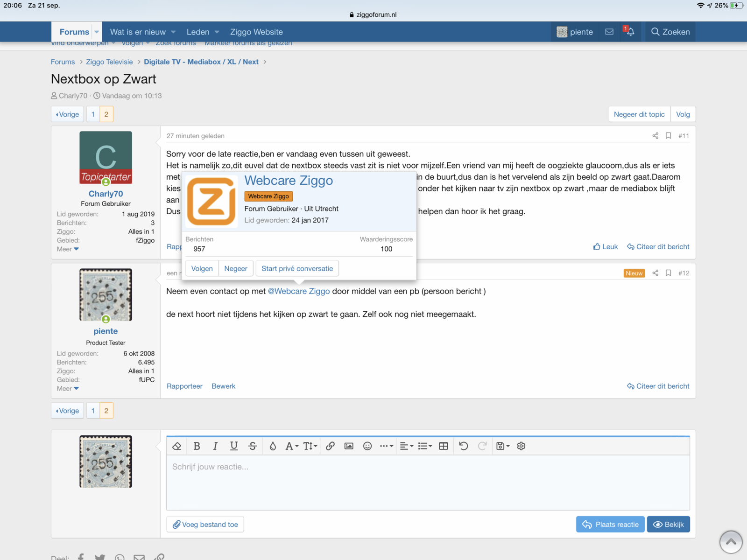Open the smiley emoji picker
Image resolution: width=747 pixels, height=560 pixels.
pyautogui.click(x=367, y=446)
